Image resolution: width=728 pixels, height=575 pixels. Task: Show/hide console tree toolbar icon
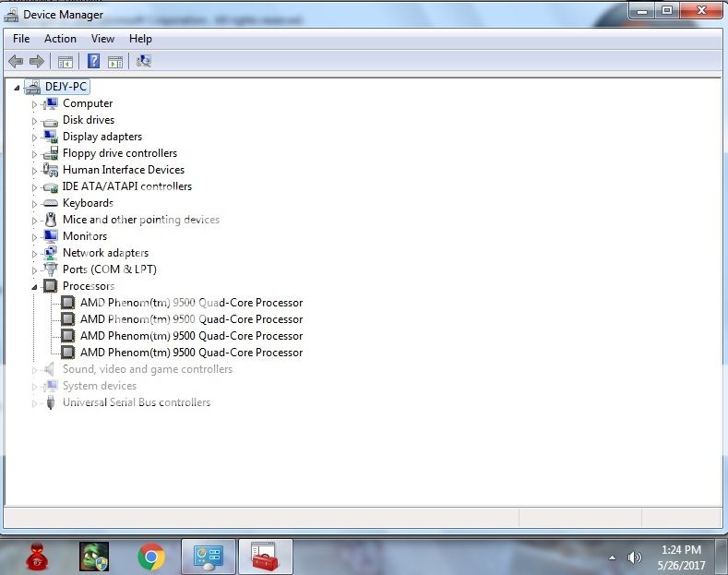(x=65, y=61)
